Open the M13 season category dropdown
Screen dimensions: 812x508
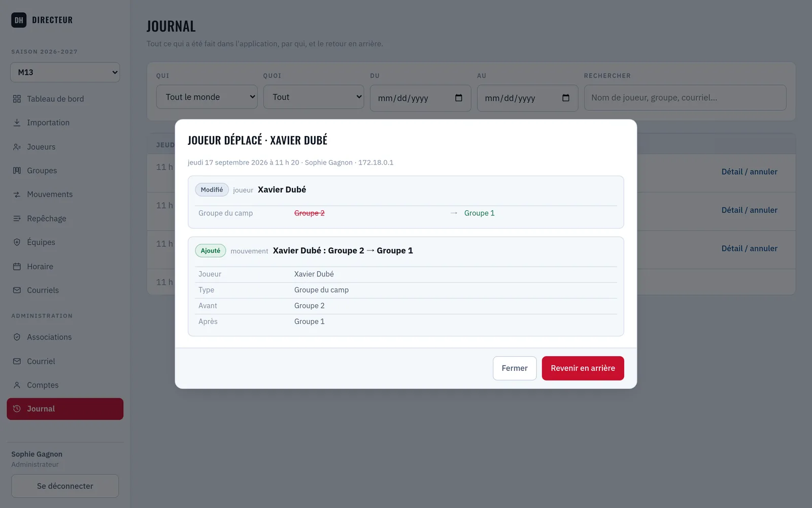click(65, 72)
